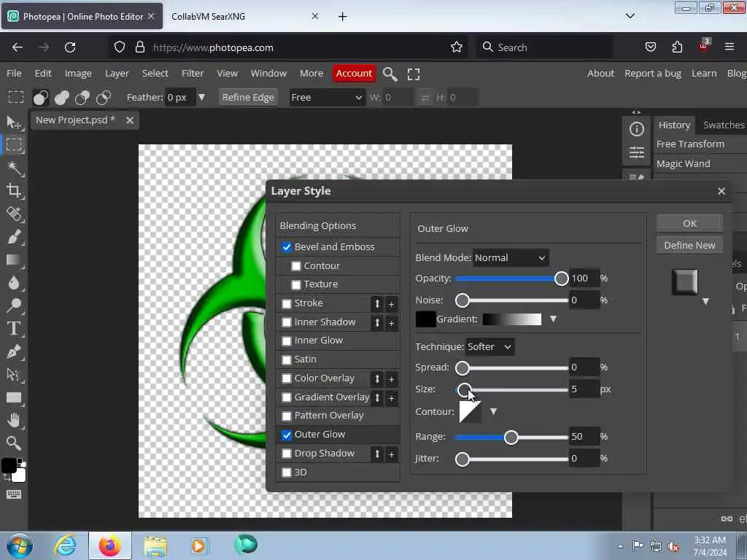
Task: Choose Unite selection mode icon
Action: point(61,98)
